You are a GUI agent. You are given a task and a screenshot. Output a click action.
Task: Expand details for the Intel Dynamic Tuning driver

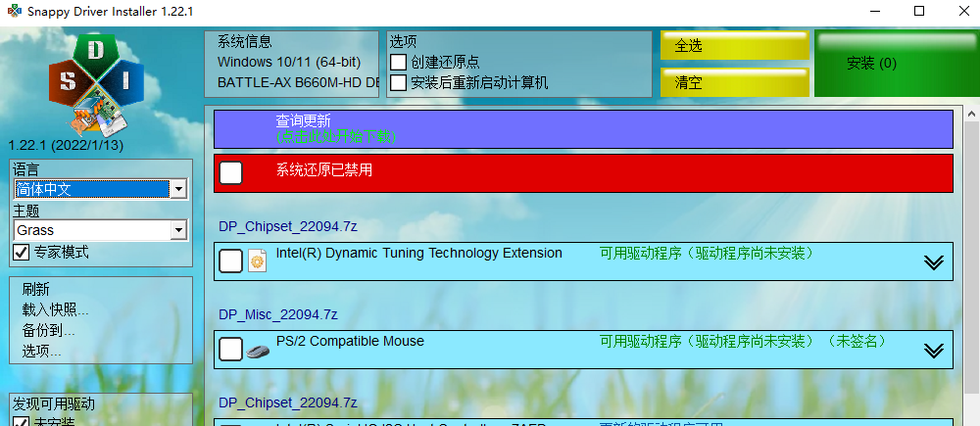(x=933, y=261)
